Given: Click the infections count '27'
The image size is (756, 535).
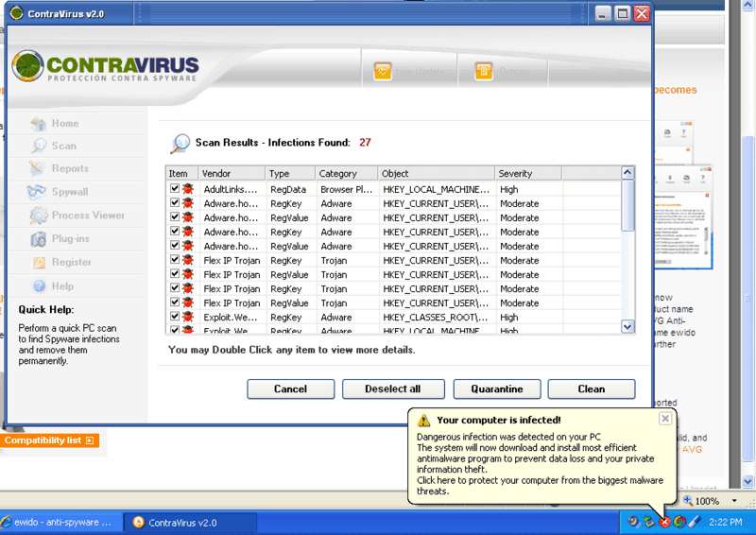Looking at the screenshot, I should (365, 143).
